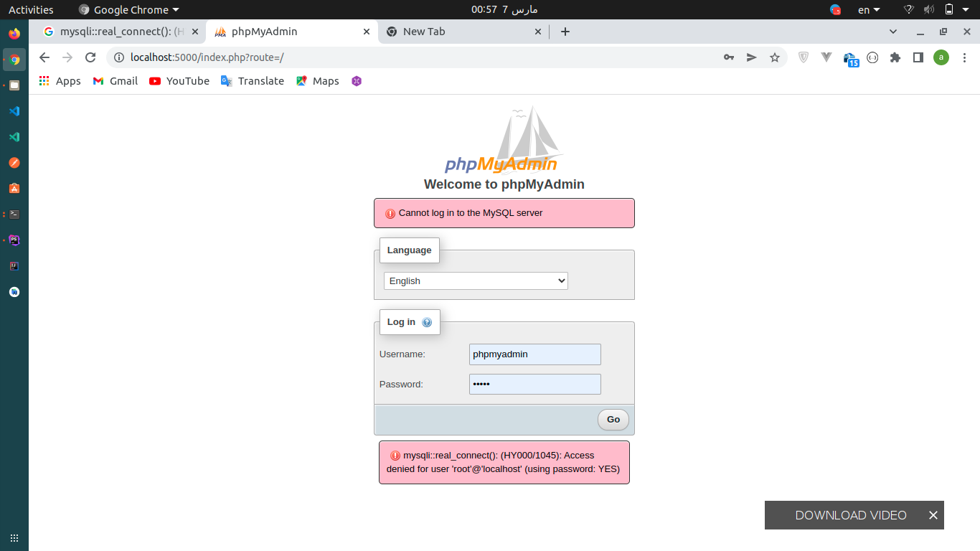The width and height of the screenshot is (980, 551).
Task: Click the muted volume icon
Action: point(929,9)
